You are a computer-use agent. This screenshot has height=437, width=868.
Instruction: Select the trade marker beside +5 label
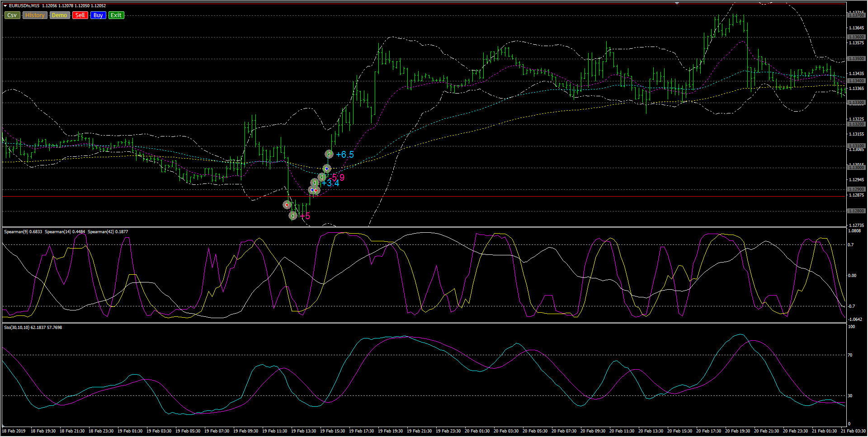point(293,216)
